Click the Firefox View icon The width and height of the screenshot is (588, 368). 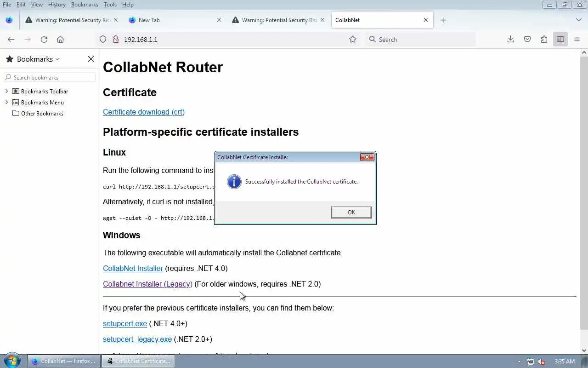pyautogui.click(x=9, y=20)
